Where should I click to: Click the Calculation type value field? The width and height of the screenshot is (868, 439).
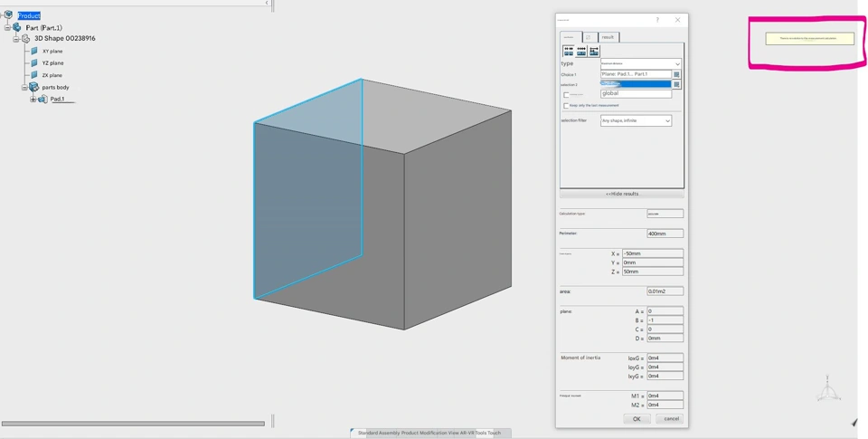(x=665, y=214)
